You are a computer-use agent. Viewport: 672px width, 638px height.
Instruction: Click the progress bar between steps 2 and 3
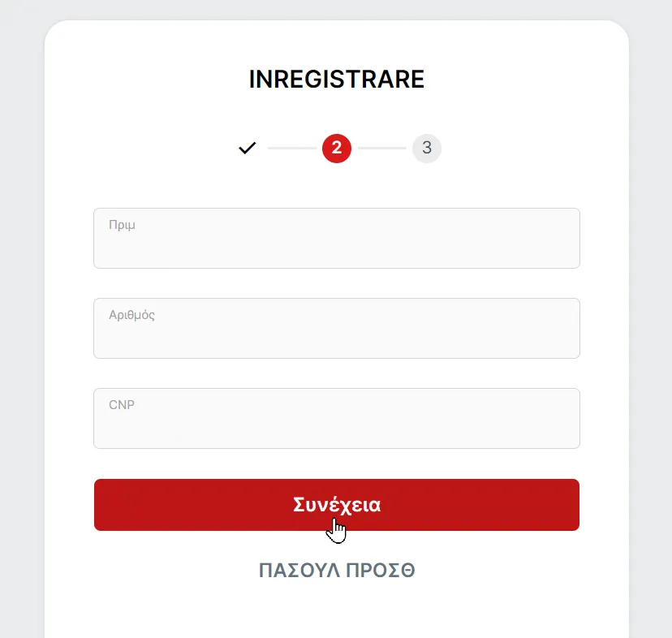coord(381,149)
